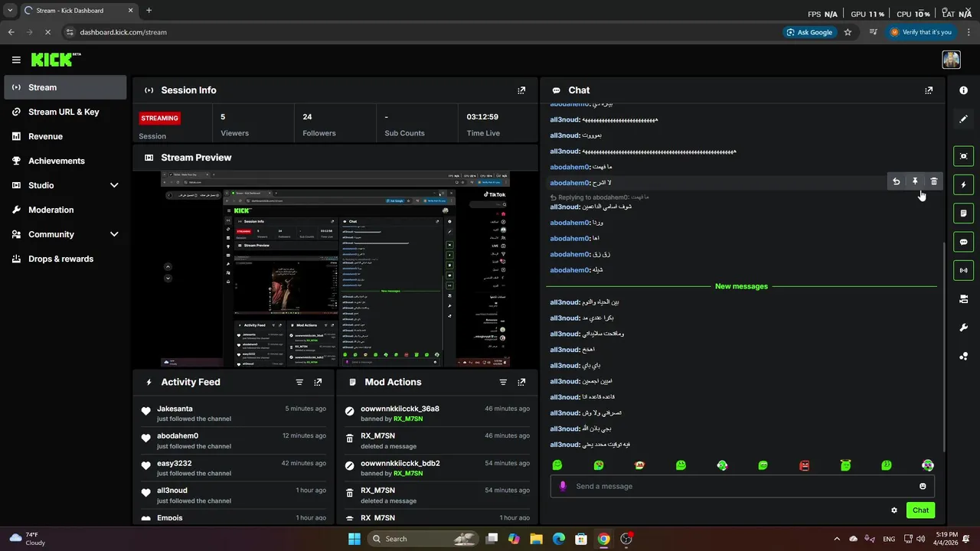Toggle the broadcast session info icon in right toolbar

coord(963,270)
